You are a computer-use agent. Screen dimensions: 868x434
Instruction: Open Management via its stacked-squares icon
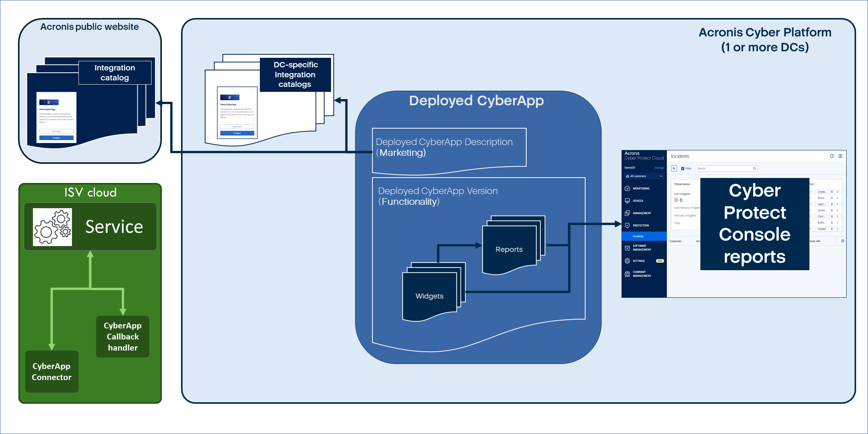click(627, 213)
